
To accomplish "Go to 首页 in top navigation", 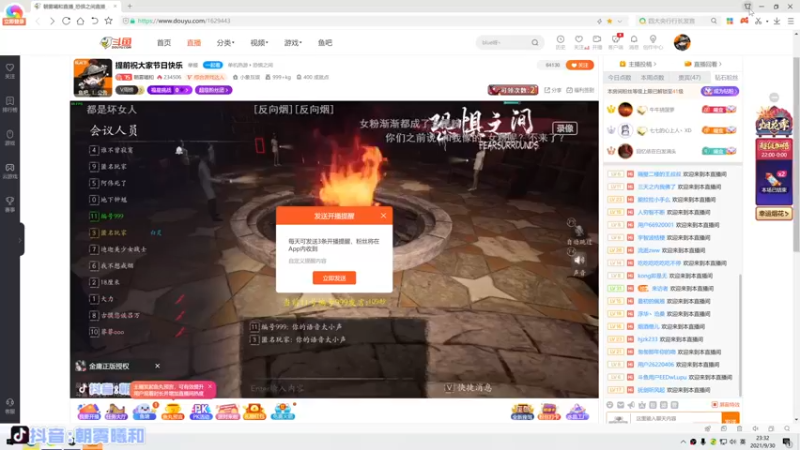I will pyautogui.click(x=164, y=43).
